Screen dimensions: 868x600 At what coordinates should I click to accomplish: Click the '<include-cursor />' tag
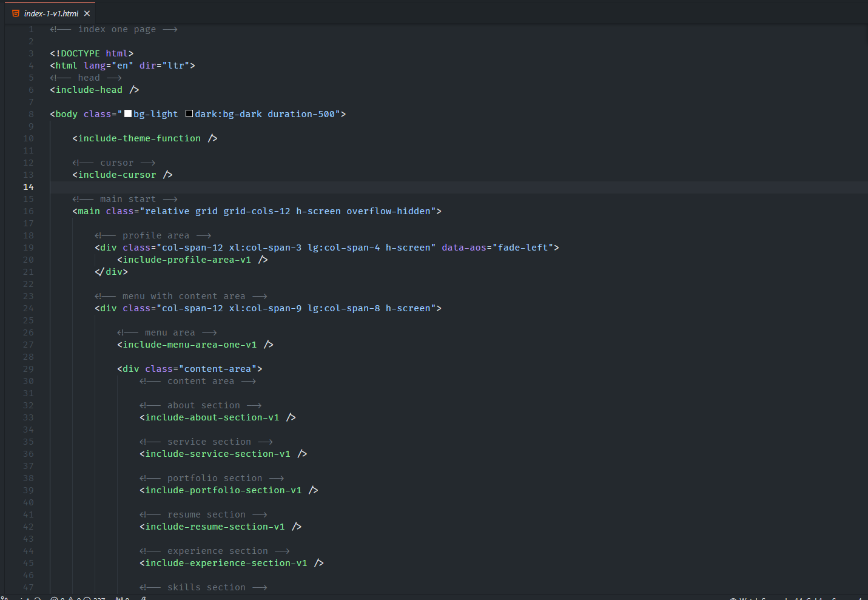point(123,175)
